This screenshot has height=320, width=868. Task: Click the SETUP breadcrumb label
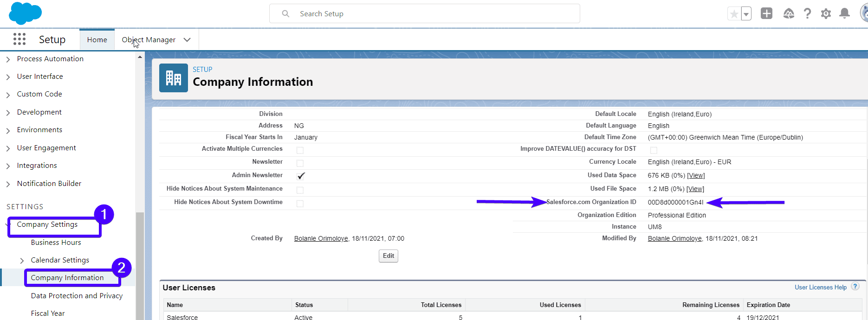click(202, 69)
